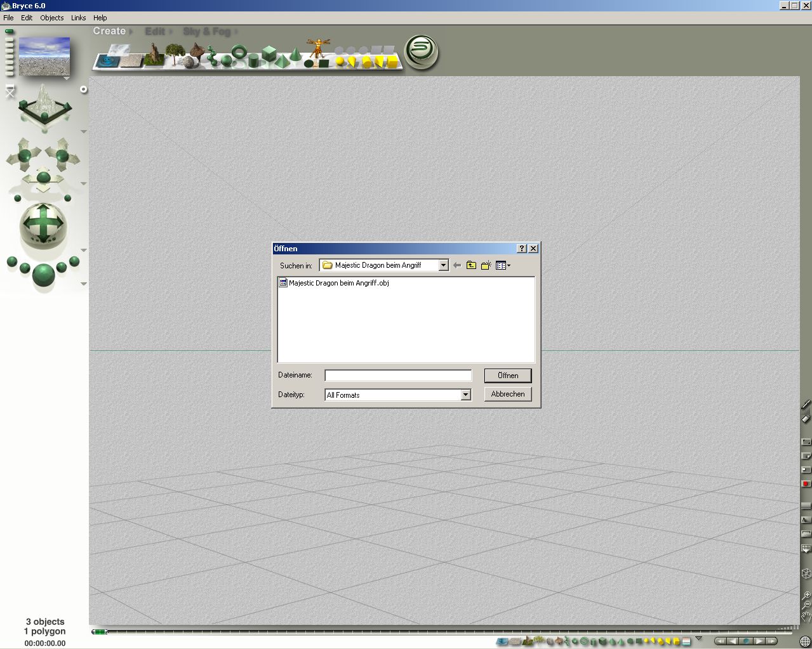Create a 2D green square face

pos(324,63)
